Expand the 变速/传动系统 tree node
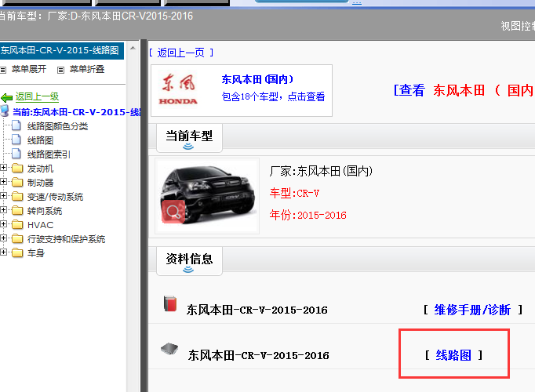This screenshot has height=392, width=535. pos(3,196)
